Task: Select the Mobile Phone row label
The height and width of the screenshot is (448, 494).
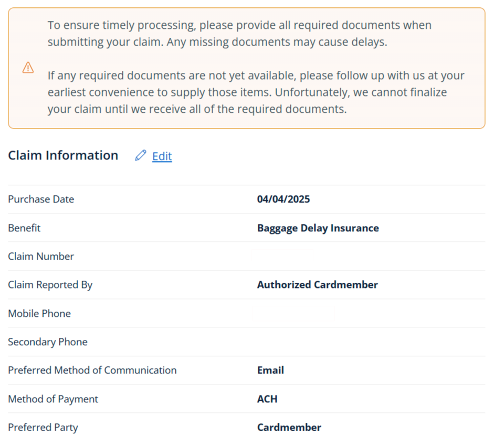Action: 39,314
